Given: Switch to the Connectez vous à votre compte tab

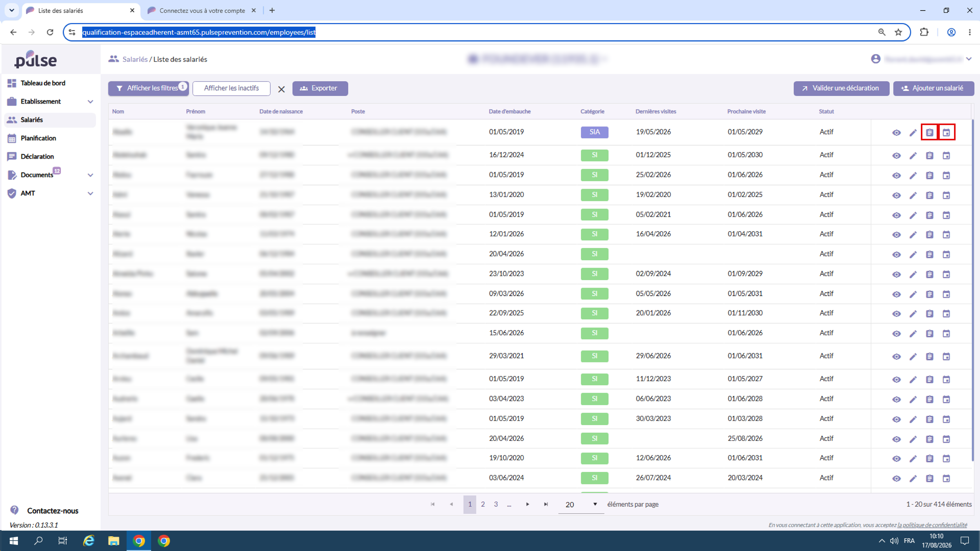Looking at the screenshot, I should (201, 11).
